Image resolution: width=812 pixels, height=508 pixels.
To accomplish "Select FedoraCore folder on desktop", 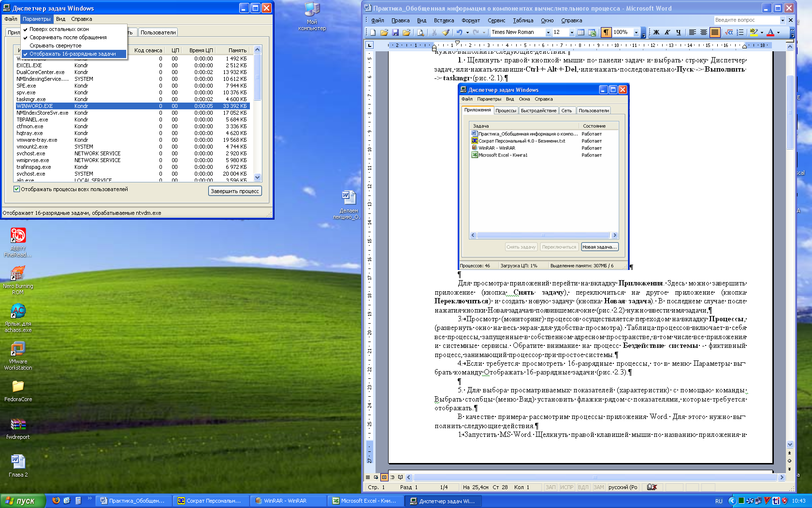I will click(18, 390).
